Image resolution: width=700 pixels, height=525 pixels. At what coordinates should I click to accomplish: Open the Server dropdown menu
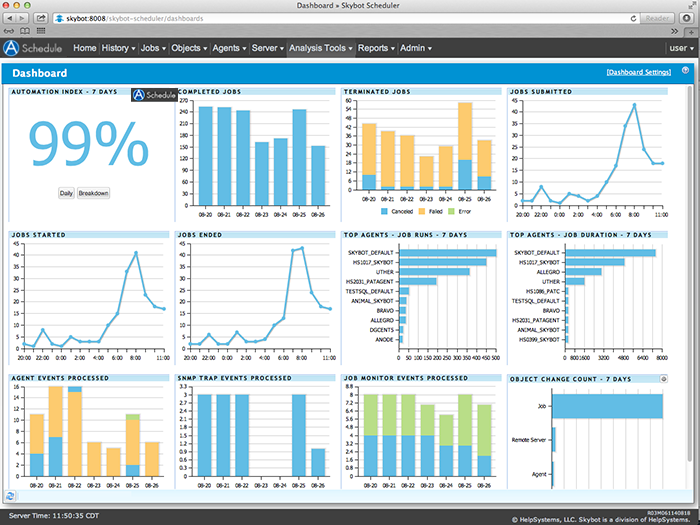click(x=267, y=48)
